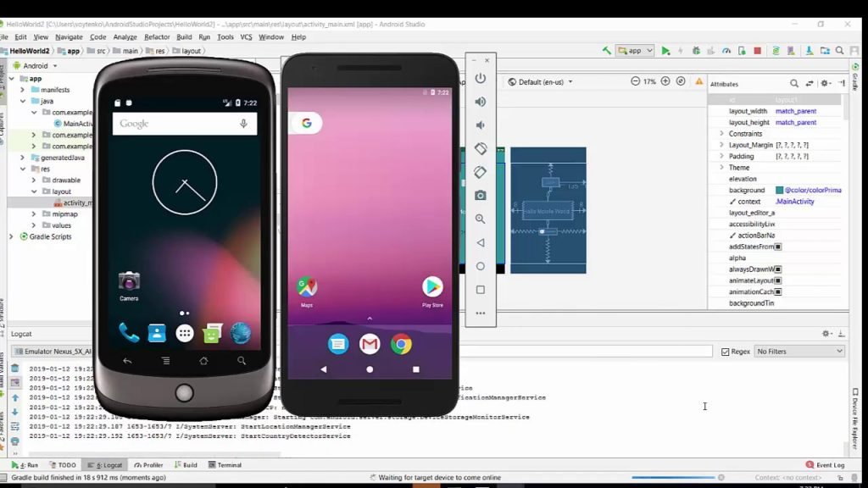Open the No Filters dropdown in Logcat
Image resolution: width=868 pixels, height=488 pixels.
pos(799,352)
